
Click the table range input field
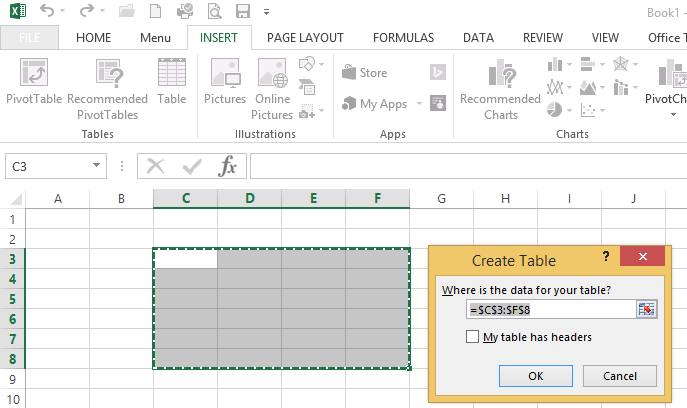[551, 310]
